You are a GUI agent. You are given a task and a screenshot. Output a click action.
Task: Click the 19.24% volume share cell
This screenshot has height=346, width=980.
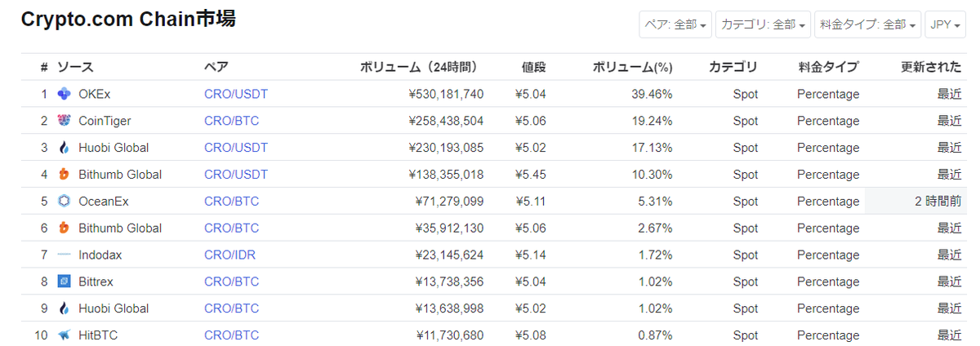click(653, 121)
